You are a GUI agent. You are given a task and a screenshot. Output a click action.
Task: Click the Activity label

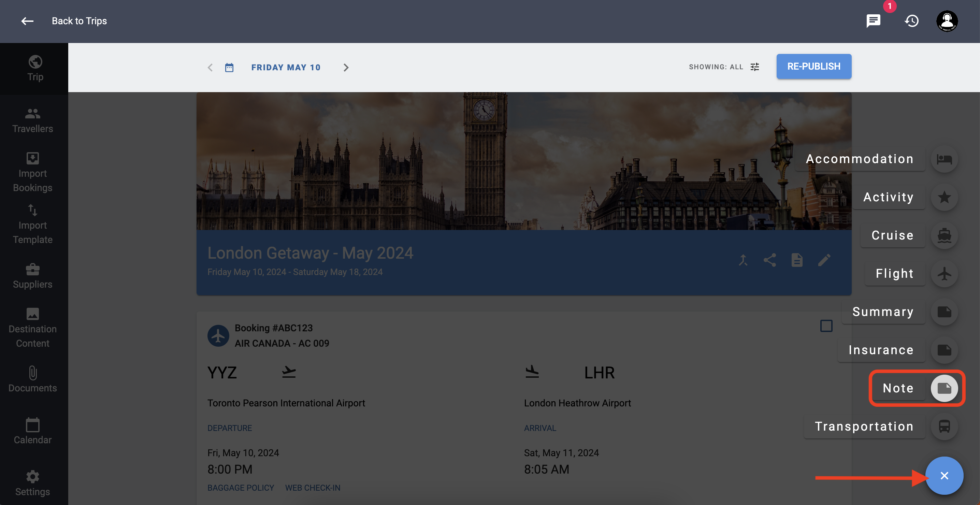[x=888, y=197]
